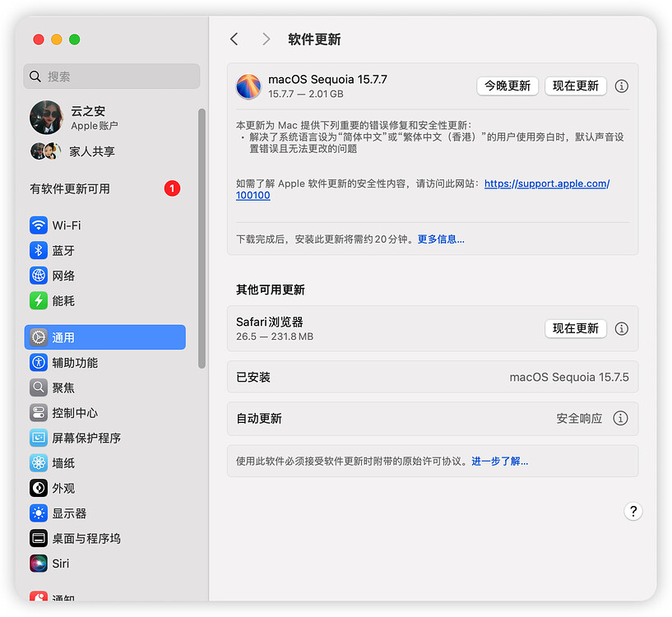Viewport: 672px width, 617px height.
Task: Click the Wi-Fi icon in the sidebar
Action: point(39,225)
